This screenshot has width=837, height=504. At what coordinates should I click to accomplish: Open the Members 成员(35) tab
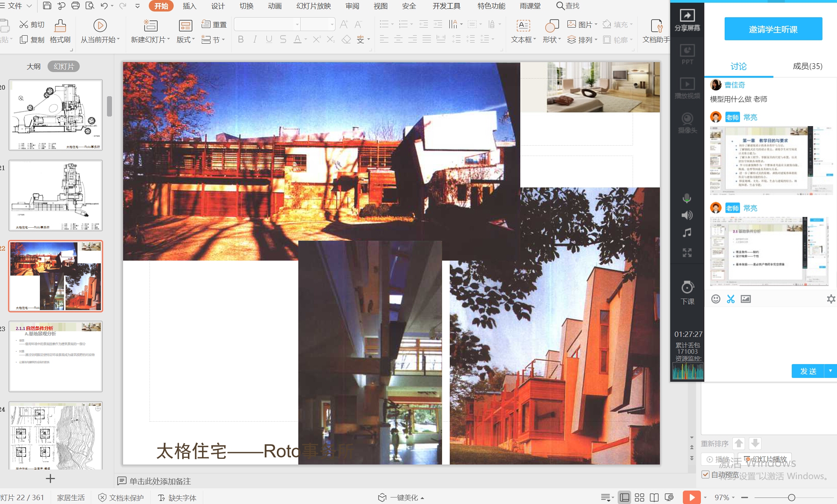click(807, 66)
